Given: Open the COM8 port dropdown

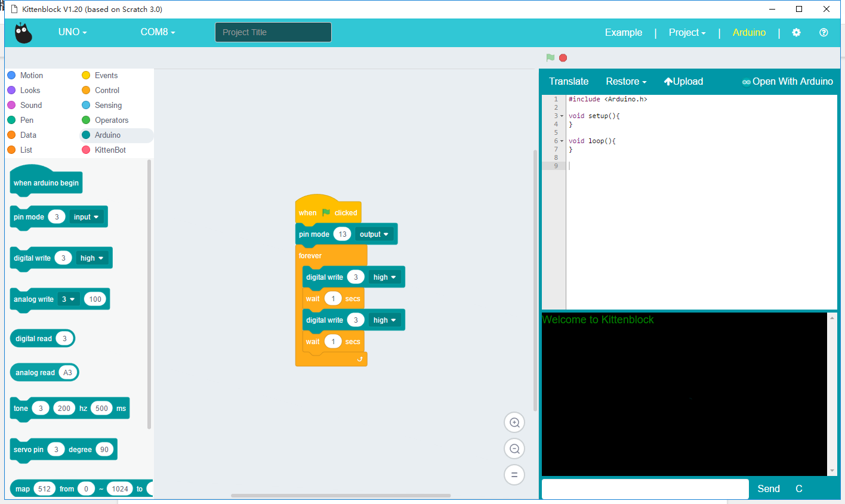Looking at the screenshot, I should pyautogui.click(x=158, y=32).
